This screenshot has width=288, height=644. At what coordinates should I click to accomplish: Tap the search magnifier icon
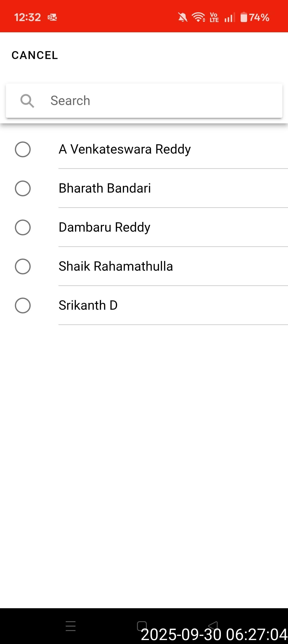tap(27, 101)
